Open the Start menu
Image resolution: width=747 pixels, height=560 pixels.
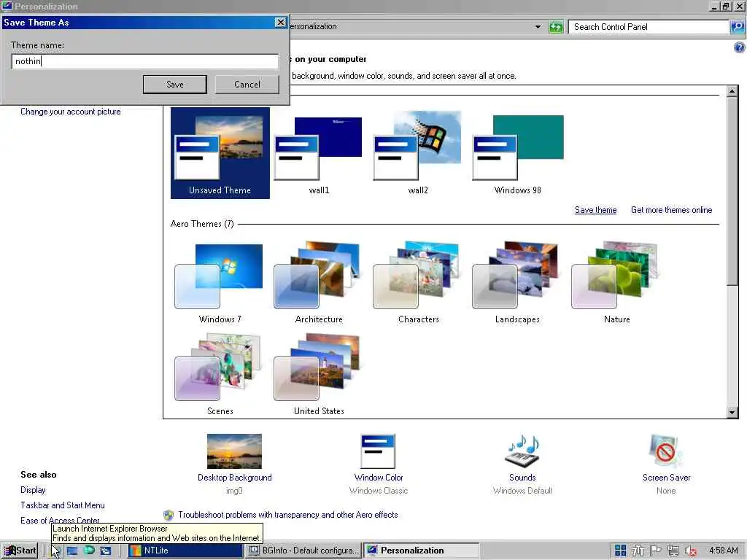pos(20,551)
